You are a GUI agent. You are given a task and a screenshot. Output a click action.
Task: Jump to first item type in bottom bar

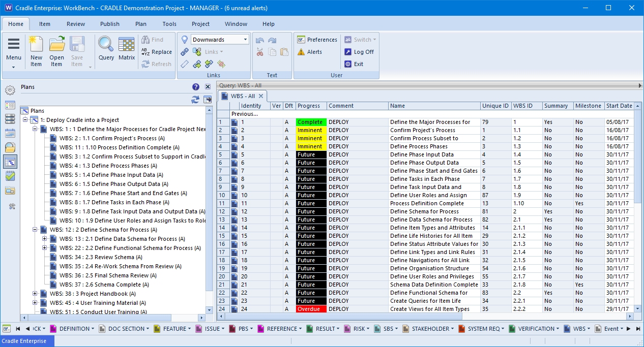(x=18, y=329)
